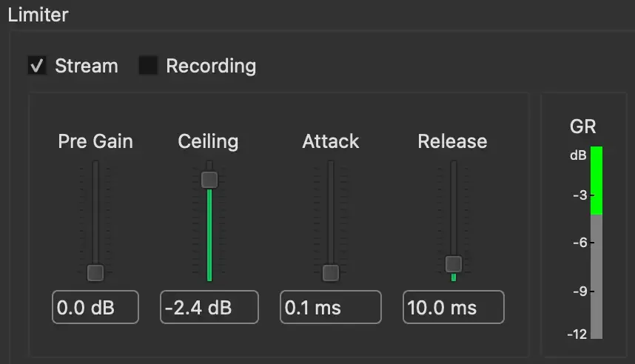Focus the Pre Gain 0.0 dB field

[x=95, y=307]
